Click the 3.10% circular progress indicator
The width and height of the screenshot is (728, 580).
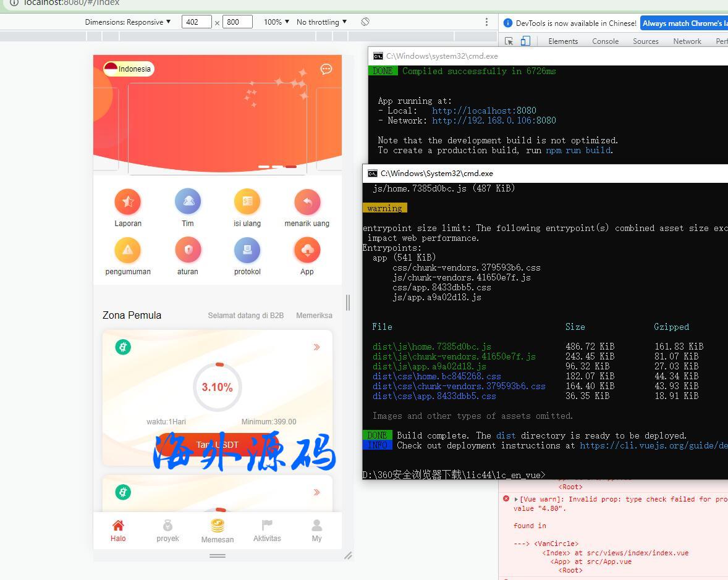(x=217, y=387)
